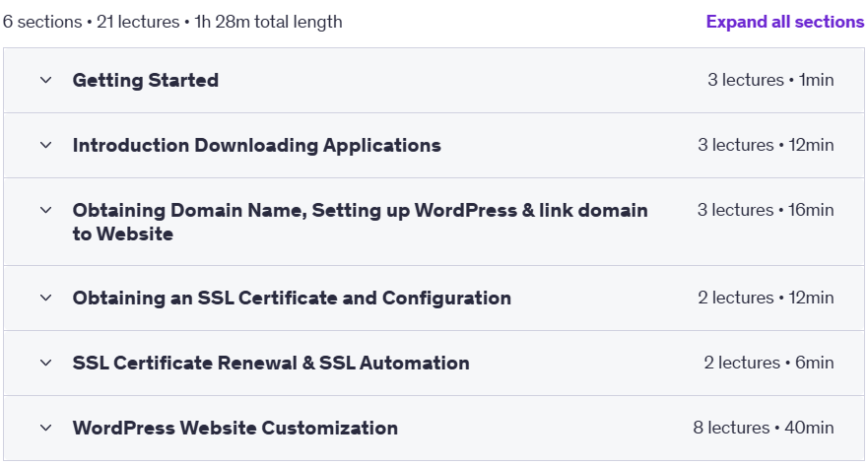The height and width of the screenshot is (466, 868).
Task: Click the 3 lectures • 1min label
Action: coord(770,80)
